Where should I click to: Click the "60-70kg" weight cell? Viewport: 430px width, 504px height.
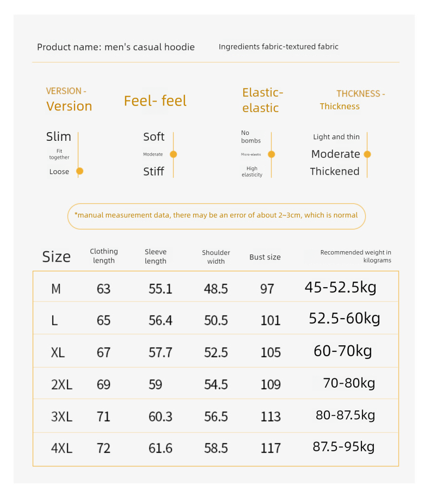pyautogui.click(x=342, y=351)
